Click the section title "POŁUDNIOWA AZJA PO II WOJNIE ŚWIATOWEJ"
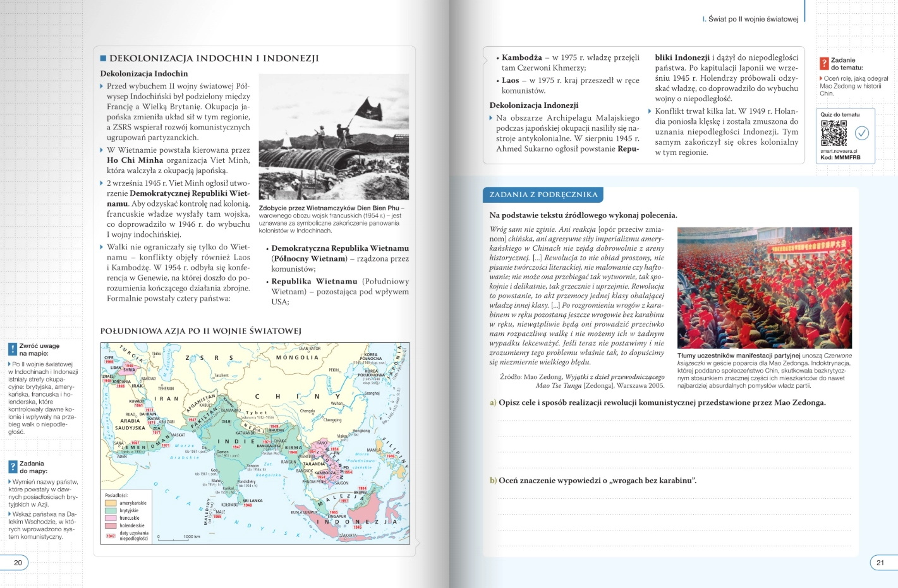Viewport: 898px width, 588px height. click(201, 331)
